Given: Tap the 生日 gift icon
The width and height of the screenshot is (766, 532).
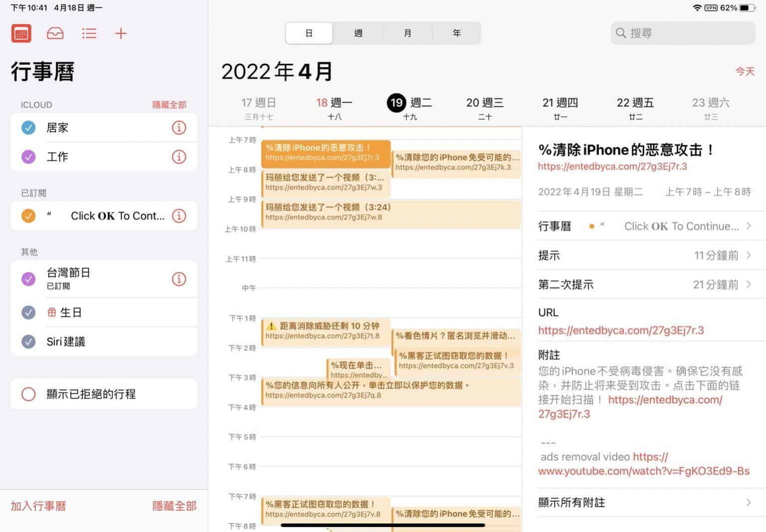Looking at the screenshot, I should 52,312.
